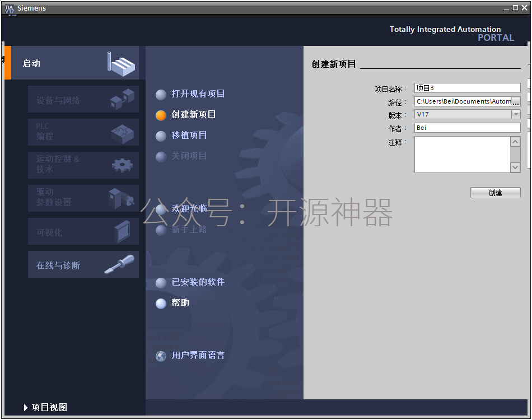Screen dimensions: 532x420
Task: Click the 注释 scroll down arrow
Action: pyautogui.click(x=515, y=167)
